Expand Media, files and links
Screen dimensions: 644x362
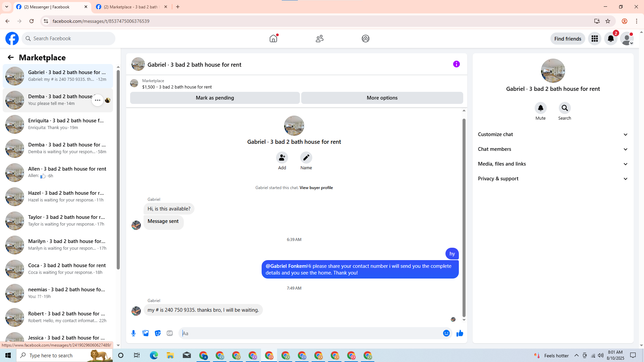tap(553, 164)
